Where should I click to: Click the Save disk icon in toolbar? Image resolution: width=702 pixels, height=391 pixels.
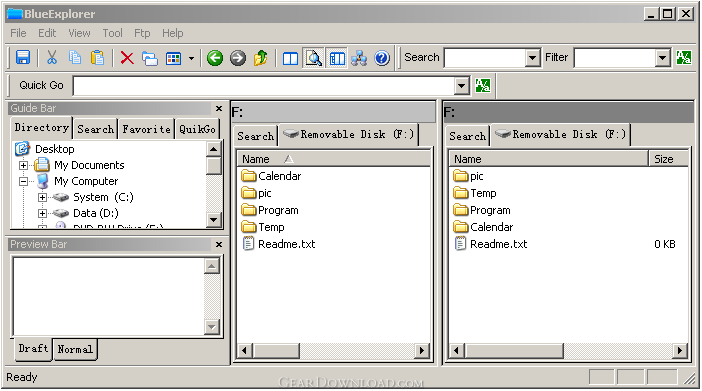pos(23,58)
